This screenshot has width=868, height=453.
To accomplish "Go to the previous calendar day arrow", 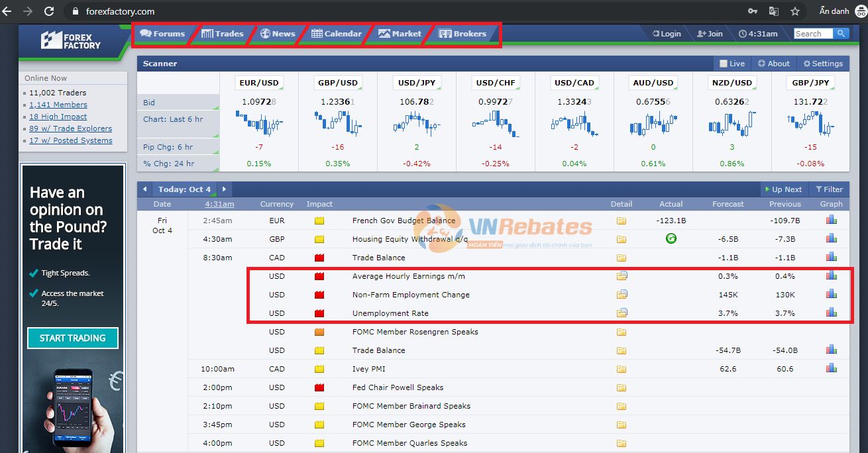I will pyautogui.click(x=144, y=189).
